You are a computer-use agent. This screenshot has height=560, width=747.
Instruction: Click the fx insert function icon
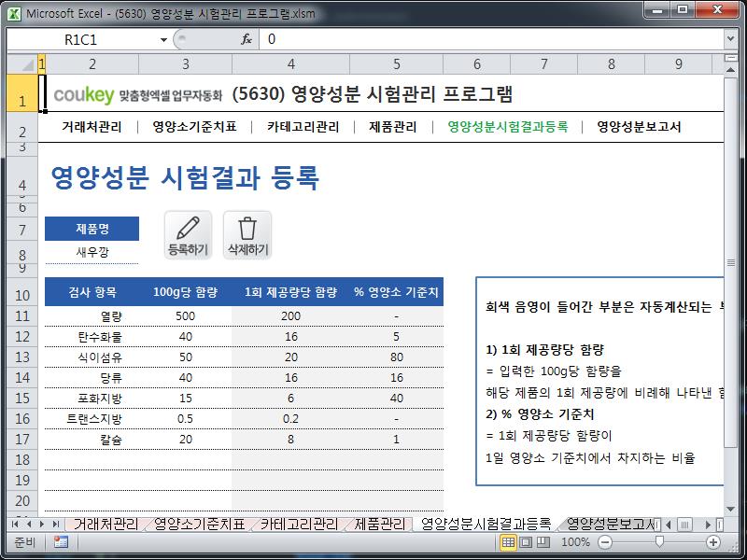pyautogui.click(x=247, y=39)
